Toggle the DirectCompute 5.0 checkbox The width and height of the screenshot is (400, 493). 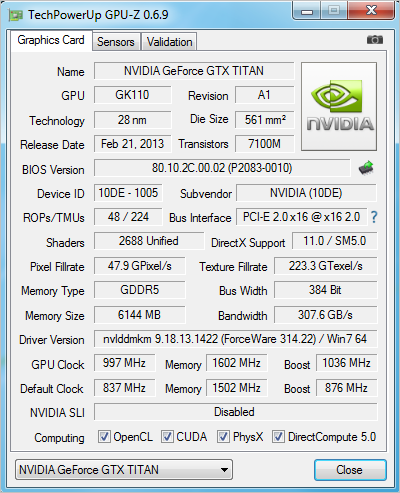pos(278,437)
